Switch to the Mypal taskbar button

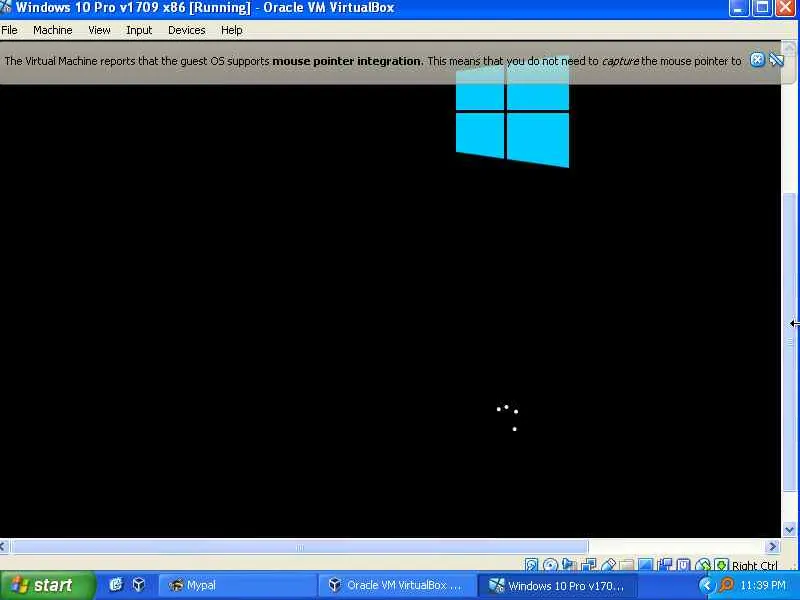click(237, 585)
